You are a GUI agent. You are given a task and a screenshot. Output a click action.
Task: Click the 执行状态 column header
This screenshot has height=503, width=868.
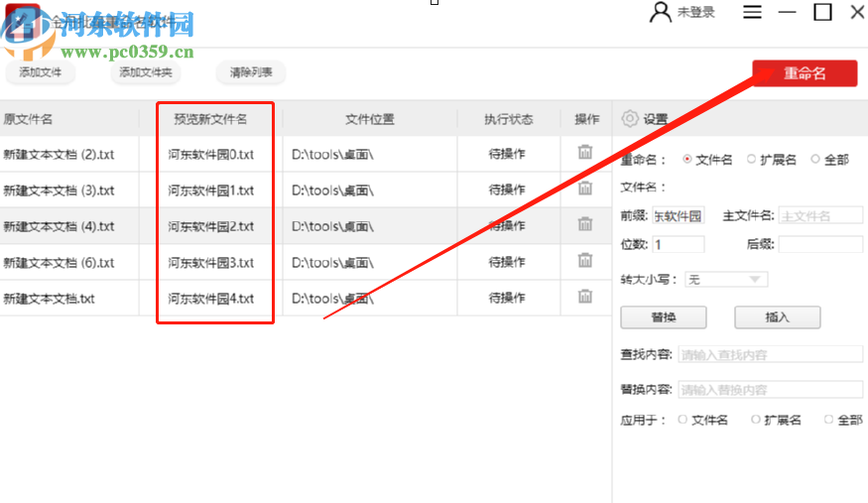point(508,119)
